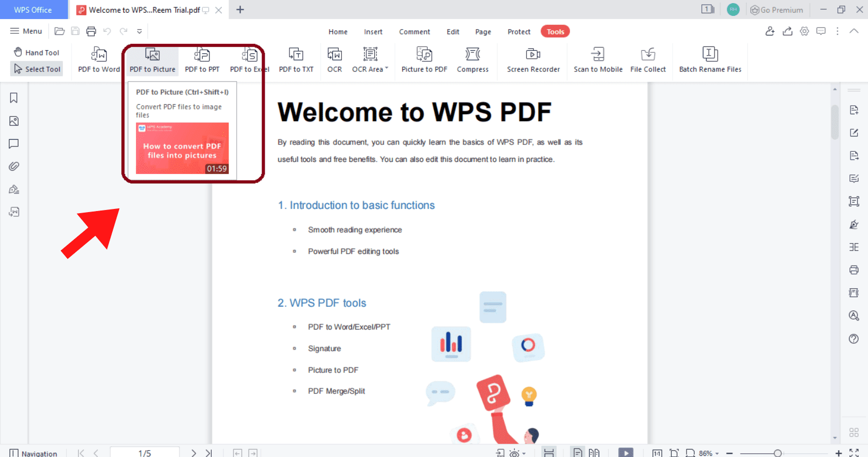Open settings gear icon at top right
The width and height of the screenshot is (868, 457).
click(804, 31)
